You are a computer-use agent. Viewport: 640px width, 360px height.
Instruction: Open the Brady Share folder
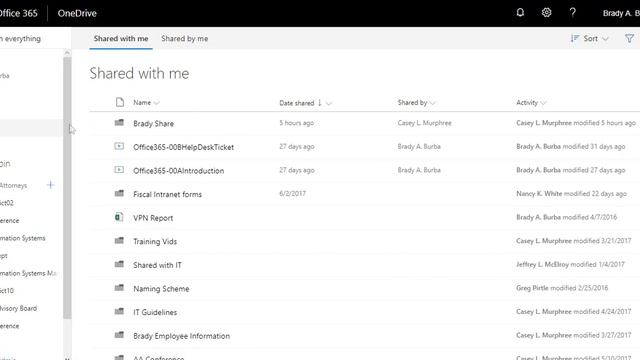click(x=153, y=123)
